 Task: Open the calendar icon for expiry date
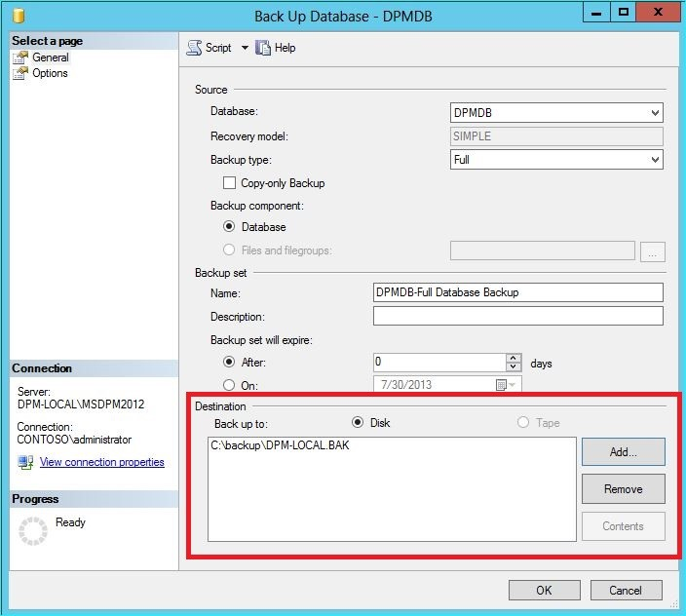[501, 385]
